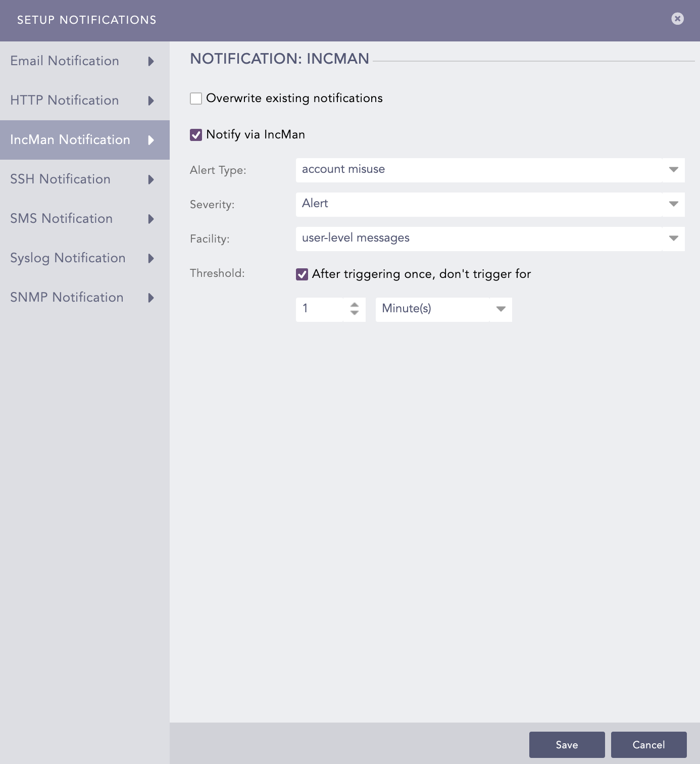This screenshot has width=700, height=764.
Task: Click the arrow icon beside Email Notification
Action: click(151, 61)
